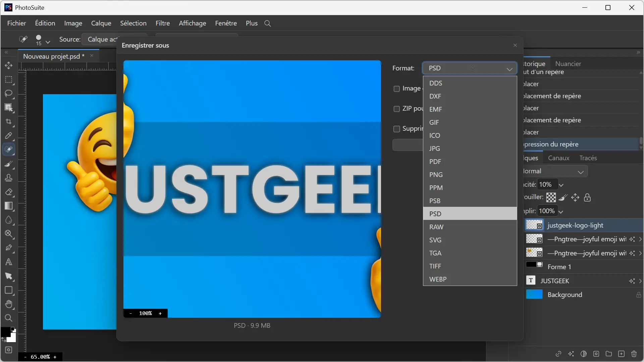Select the Zoom tool in toolbox
Image resolution: width=644 pixels, height=362 pixels.
[x=9, y=318]
